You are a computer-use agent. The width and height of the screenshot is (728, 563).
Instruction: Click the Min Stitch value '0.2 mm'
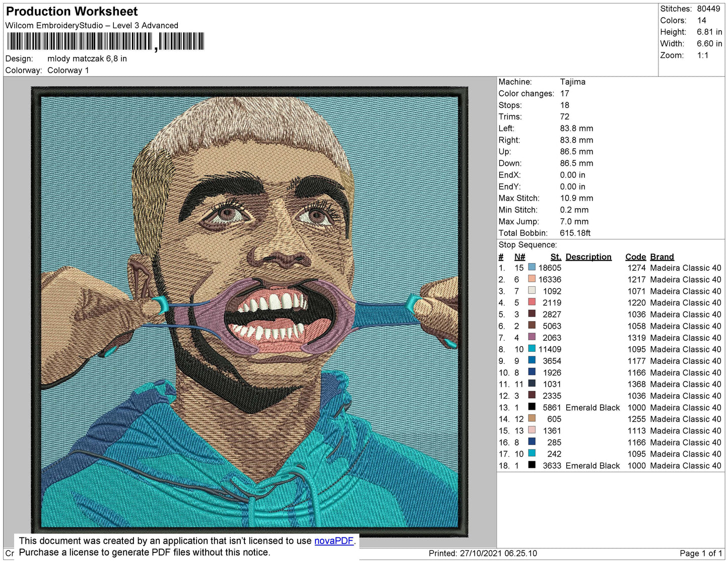574,210
